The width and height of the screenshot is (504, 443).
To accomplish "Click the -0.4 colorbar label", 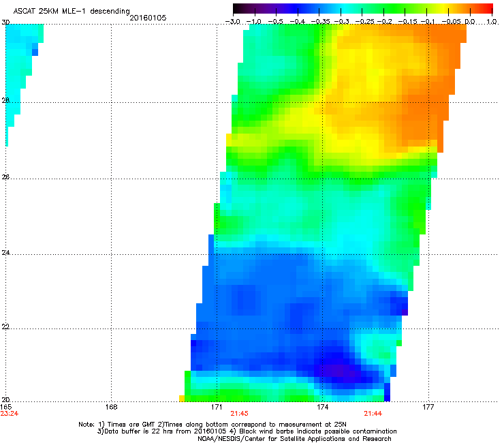I will coord(298,22).
